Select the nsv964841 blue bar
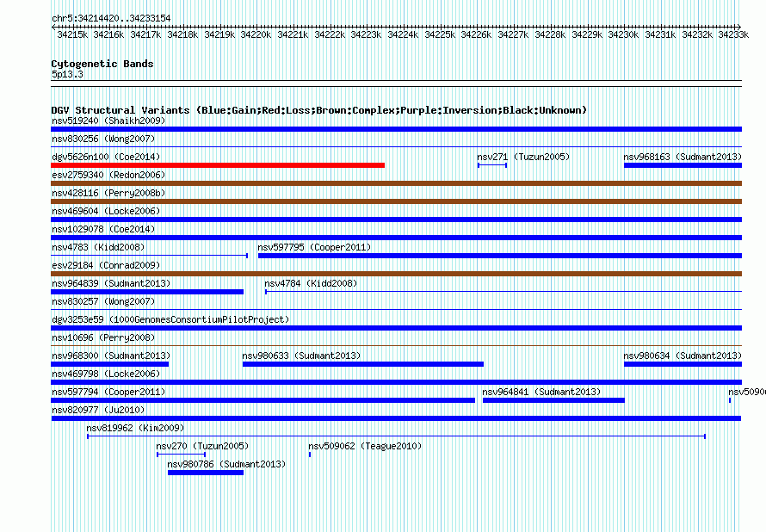The image size is (766, 532). 553,400
